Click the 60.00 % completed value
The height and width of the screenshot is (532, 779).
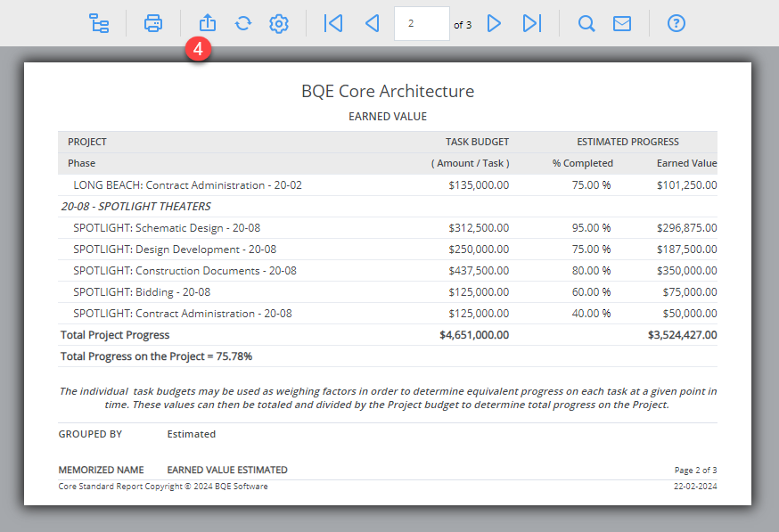pyautogui.click(x=591, y=292)
